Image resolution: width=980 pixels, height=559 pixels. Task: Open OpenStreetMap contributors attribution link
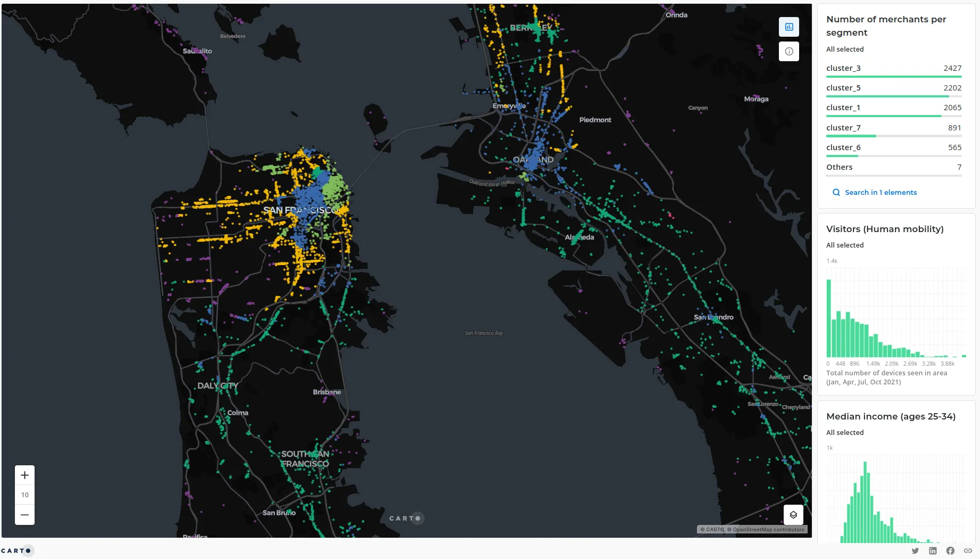coord(768,530)
